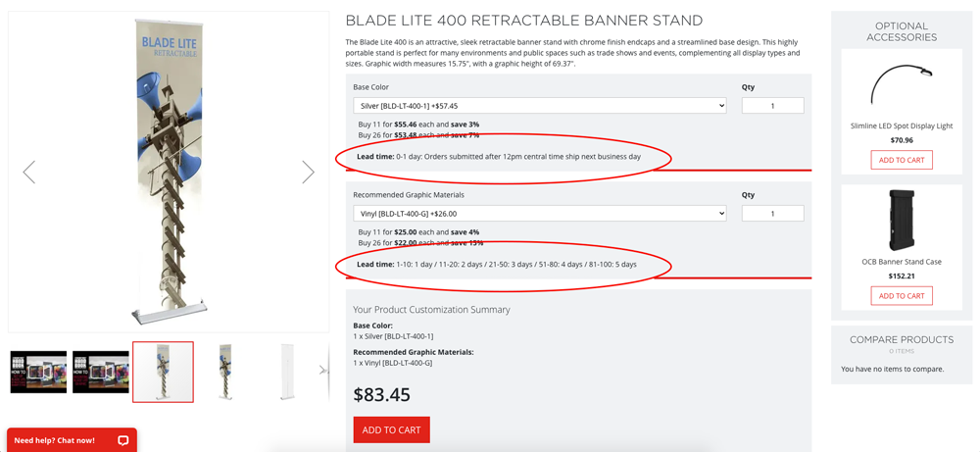Screen dimensions: 980x452
Task: Open the Base Color dropdown
Action: click(539, 106)
